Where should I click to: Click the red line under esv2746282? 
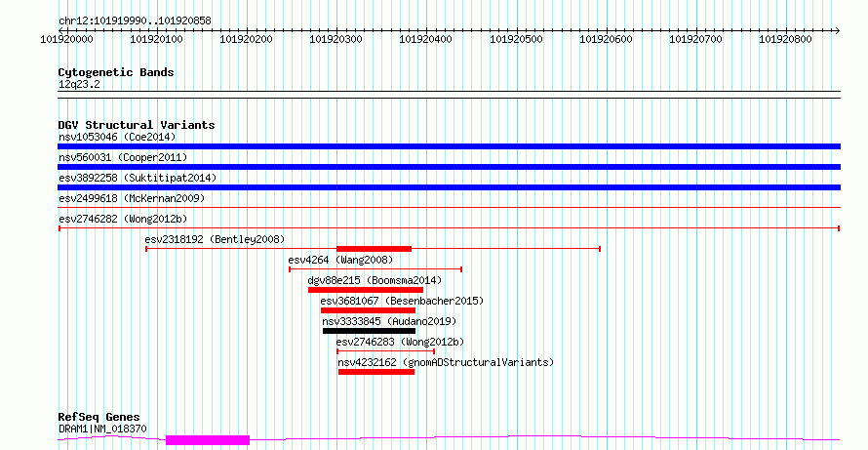click(x=449, y=228)
